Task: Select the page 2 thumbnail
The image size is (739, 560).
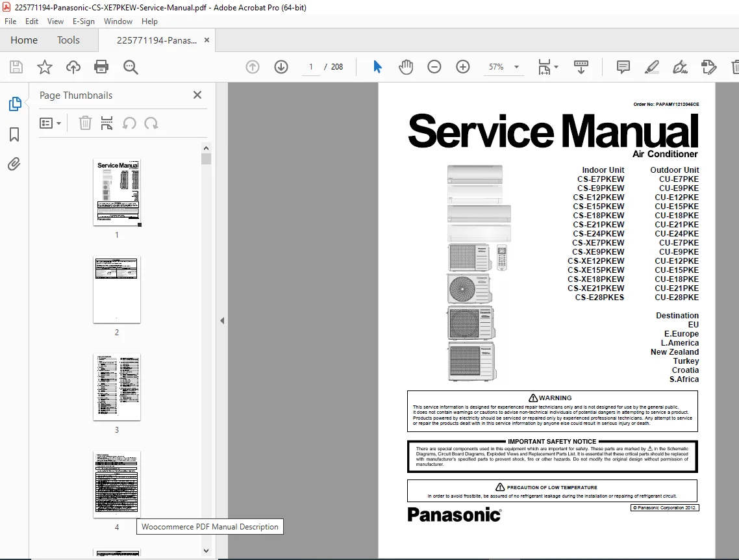Action: point(117,290)
